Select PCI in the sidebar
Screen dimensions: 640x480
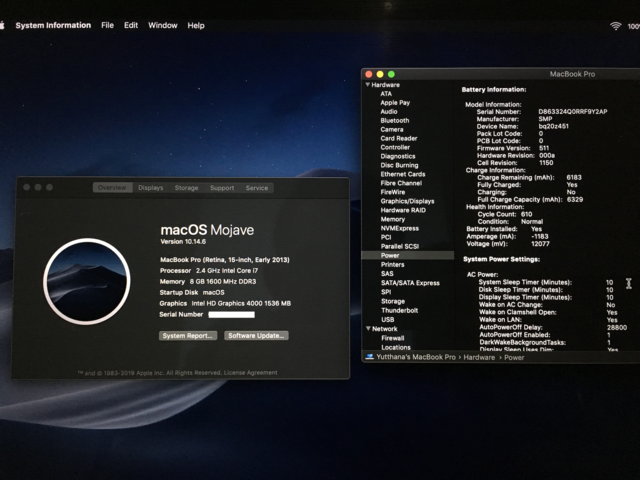(x=386, y=237)
